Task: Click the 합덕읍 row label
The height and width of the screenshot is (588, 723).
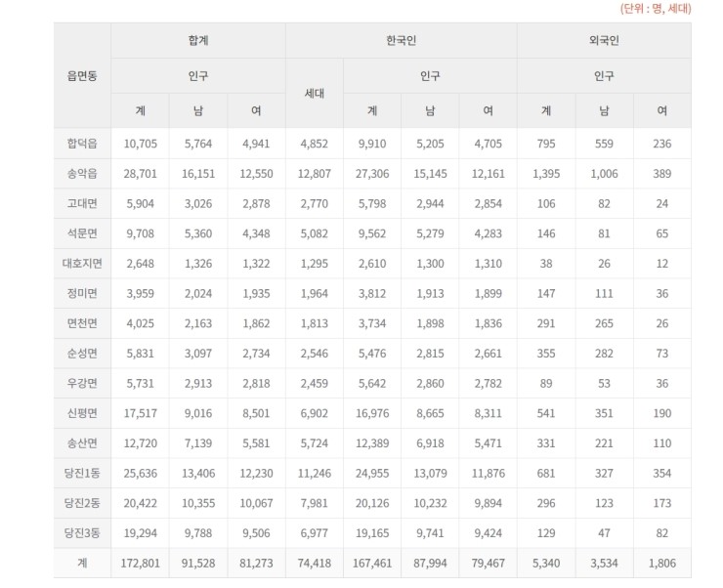Action: [x=82, y=144]
